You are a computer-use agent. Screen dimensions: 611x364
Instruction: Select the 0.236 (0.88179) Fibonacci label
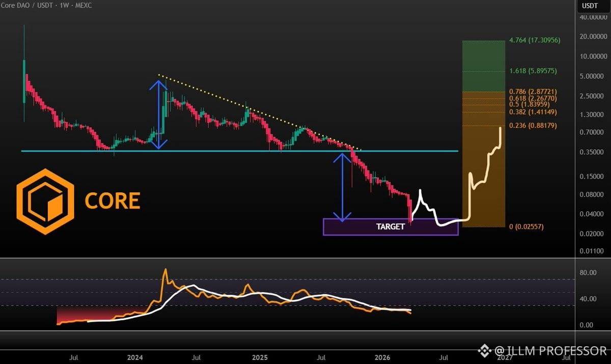533,126
